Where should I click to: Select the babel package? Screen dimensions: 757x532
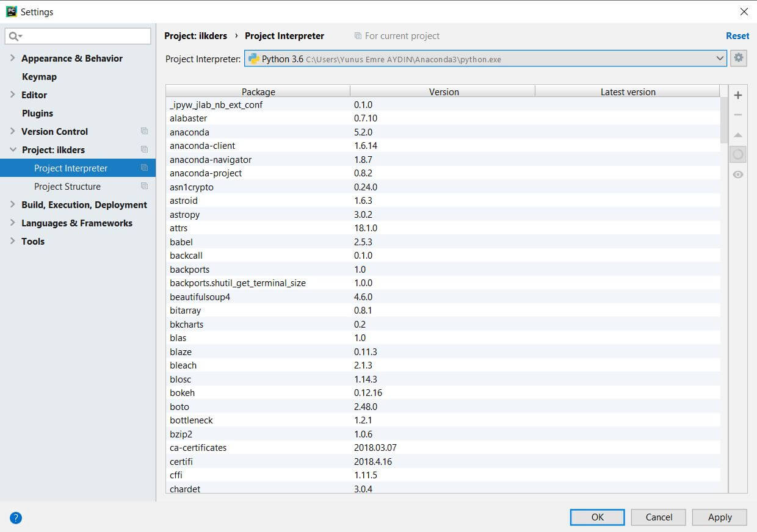443,242
